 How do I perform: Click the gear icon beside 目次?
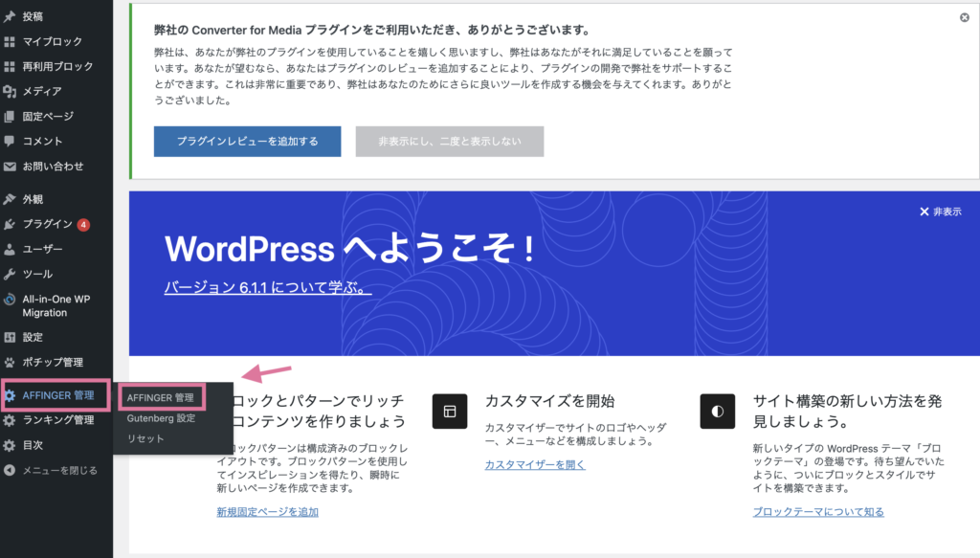(x=10, y=445)
